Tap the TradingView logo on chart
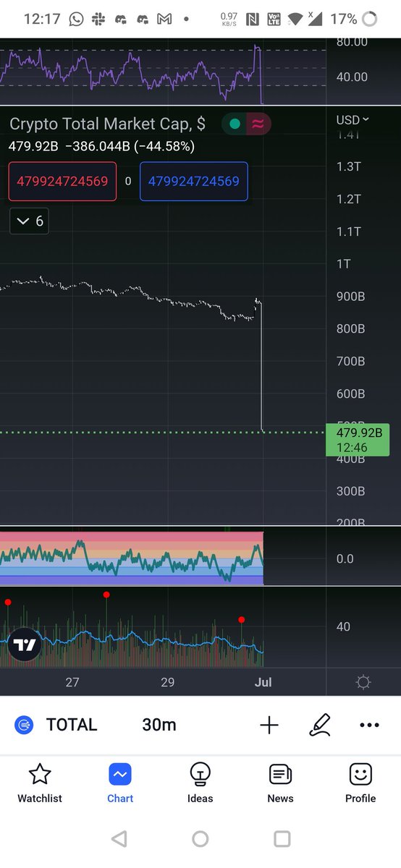This screenshot has width=401, height=868. pos(25,646)
